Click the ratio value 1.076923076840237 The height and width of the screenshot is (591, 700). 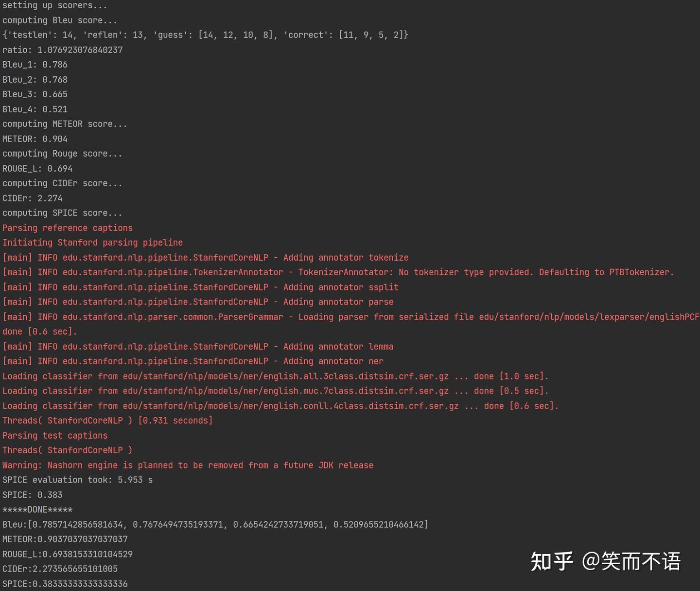pyautogui.click(x=80, y=50)
